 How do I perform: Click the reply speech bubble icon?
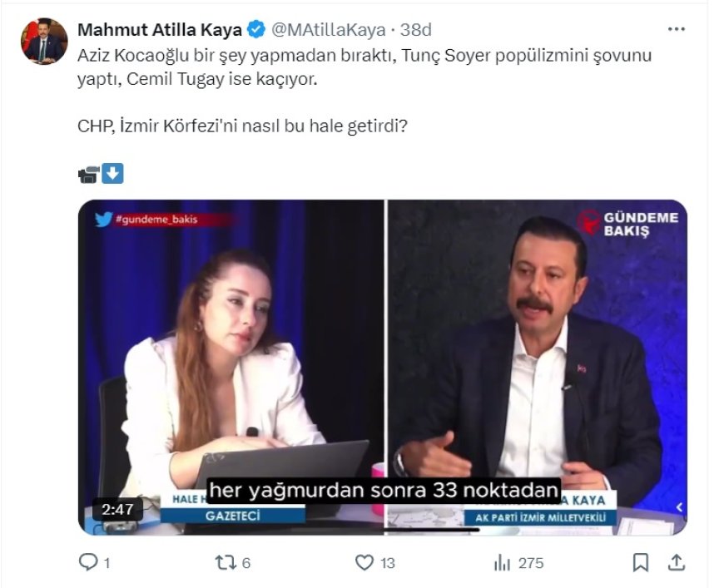pos(88,563)
